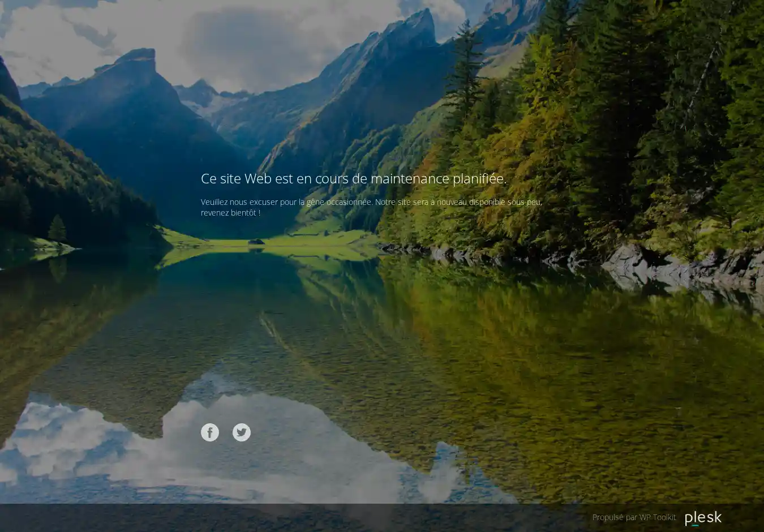
Task: Click the small dark rock on far lakeshore
Action: [256, 242]
